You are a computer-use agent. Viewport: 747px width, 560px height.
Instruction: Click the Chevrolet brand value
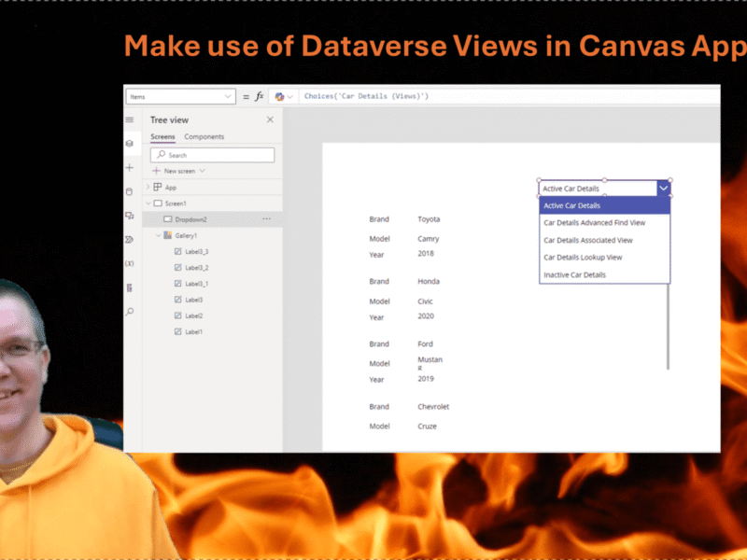coord(433,407)
